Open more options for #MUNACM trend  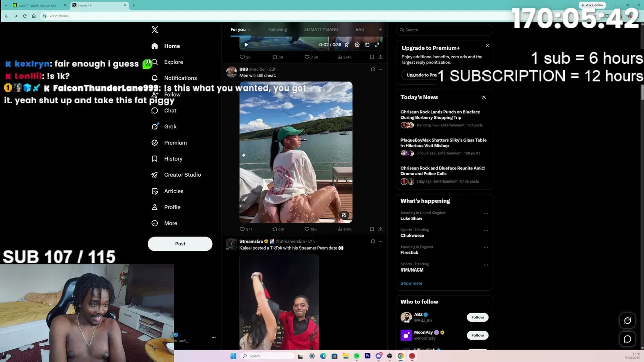(486, 265)
